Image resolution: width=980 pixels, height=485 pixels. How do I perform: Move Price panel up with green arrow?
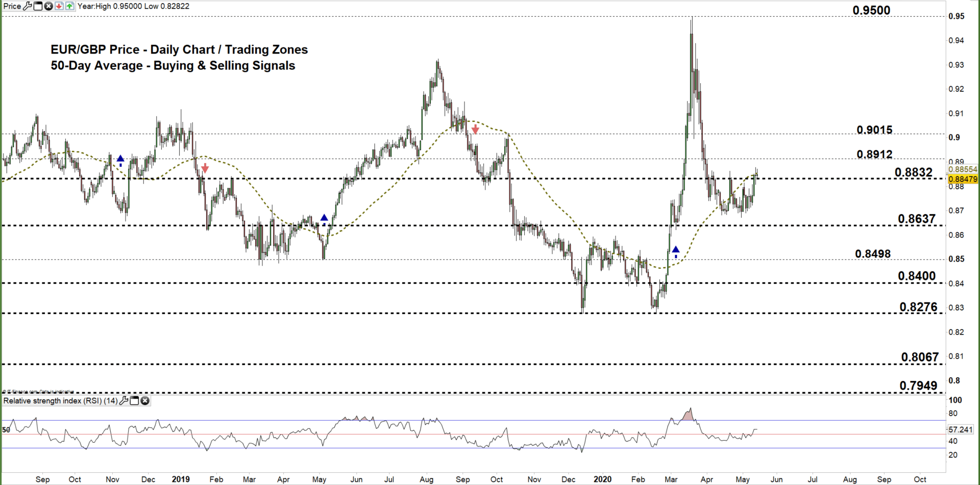pyautogui.click(x=69, y=6)
